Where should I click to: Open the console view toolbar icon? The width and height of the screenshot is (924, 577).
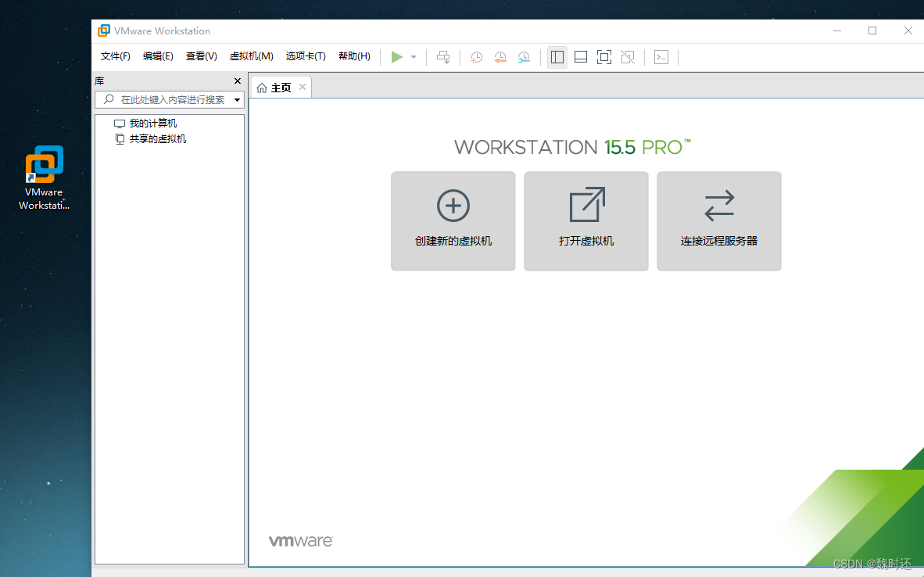[661, 57]
